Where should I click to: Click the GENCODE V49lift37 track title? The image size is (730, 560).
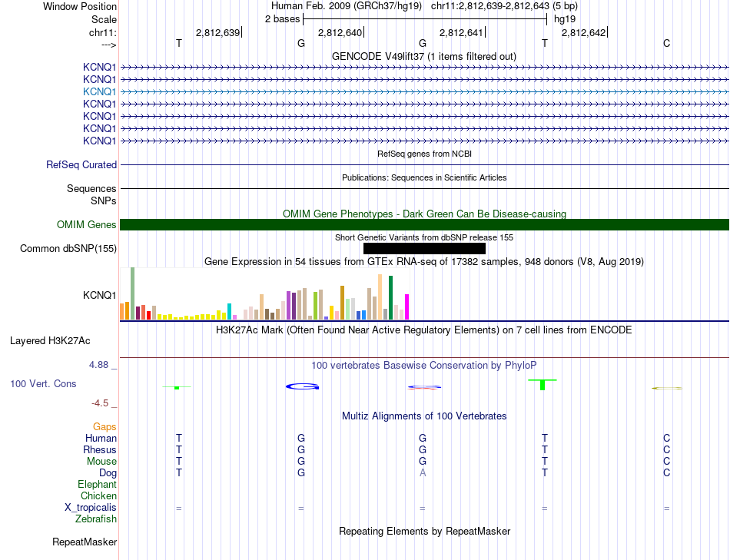424,56
